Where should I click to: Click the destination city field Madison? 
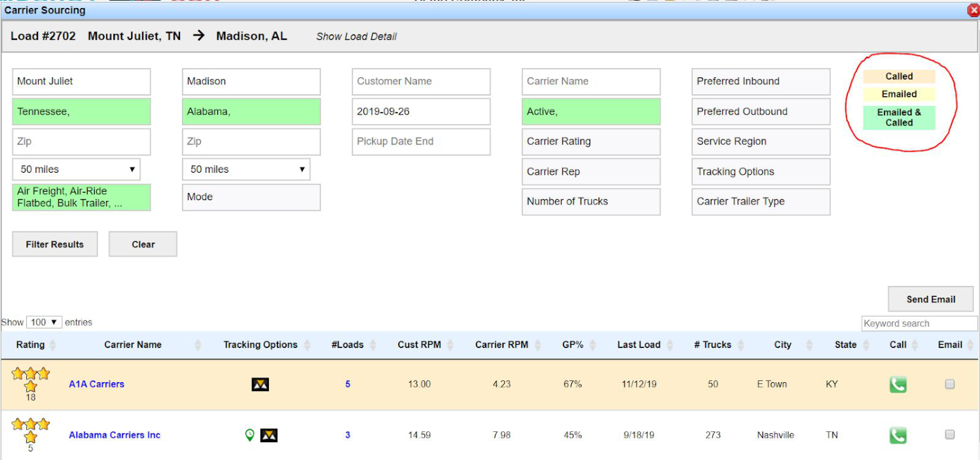(x=251, y=82)
